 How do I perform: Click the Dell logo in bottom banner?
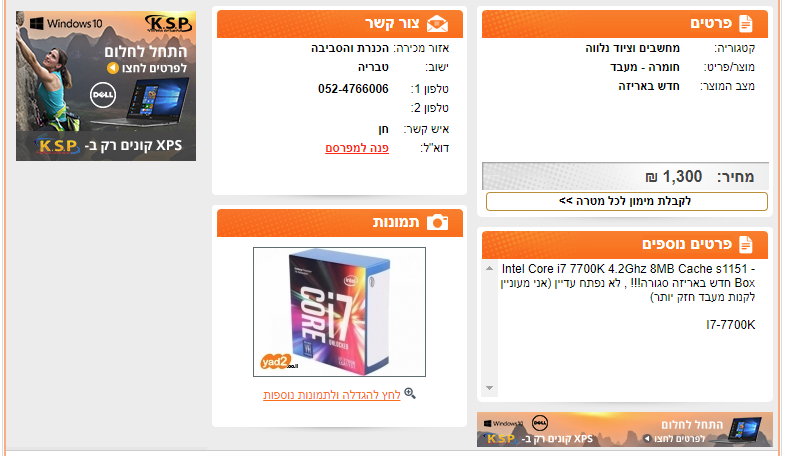(540, 423)
